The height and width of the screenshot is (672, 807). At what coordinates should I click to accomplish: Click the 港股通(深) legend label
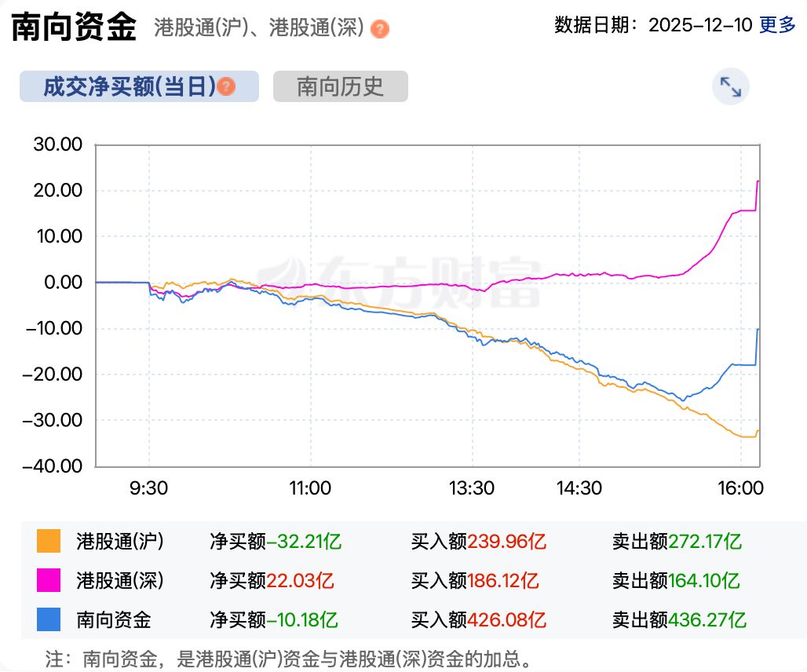[x=119, y=581]
